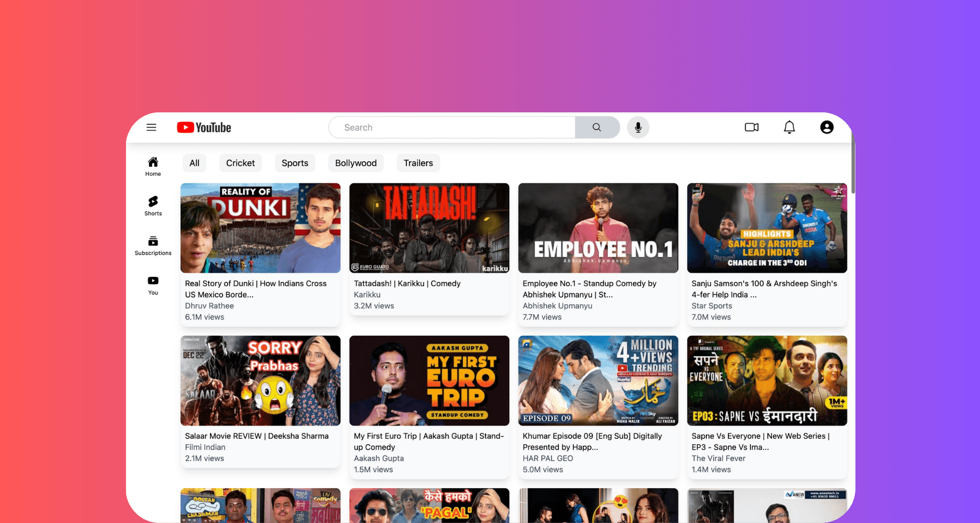Open notifications bell
The height and width of the screenshot is (523, 980).
pos(790,127)
